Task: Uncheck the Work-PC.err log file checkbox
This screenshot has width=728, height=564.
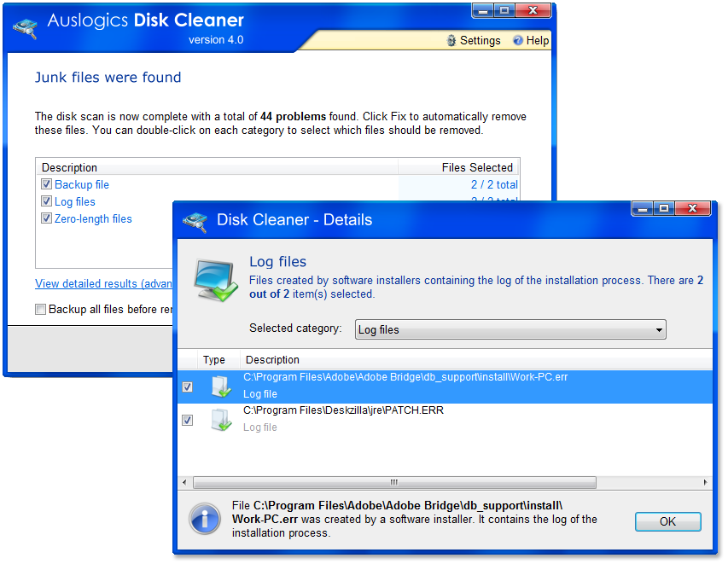Action: pos(188,387)
